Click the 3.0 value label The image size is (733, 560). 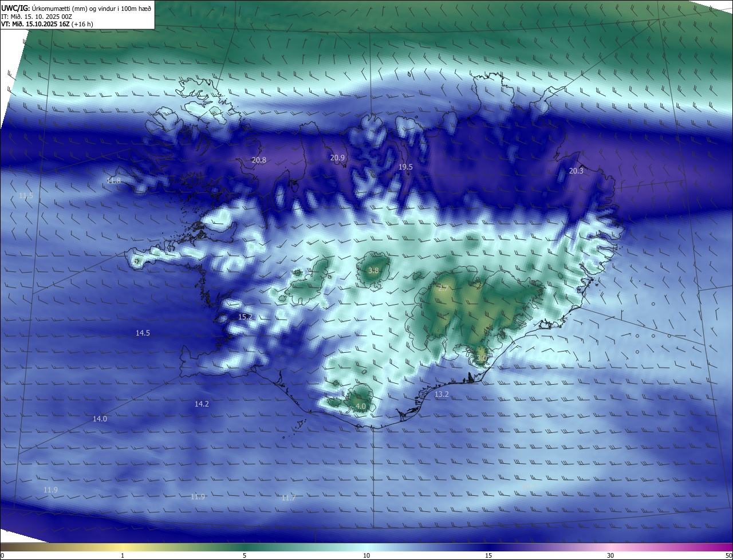[481, 358]
